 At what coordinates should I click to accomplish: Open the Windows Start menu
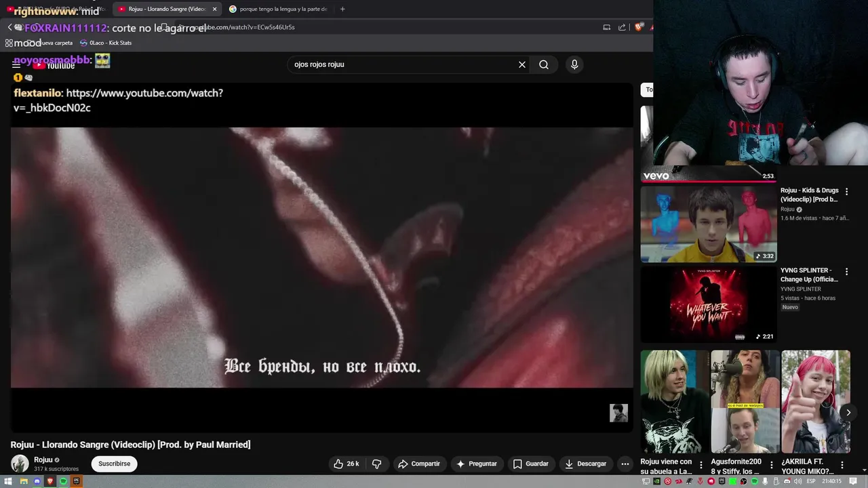[x=8, y=481]
